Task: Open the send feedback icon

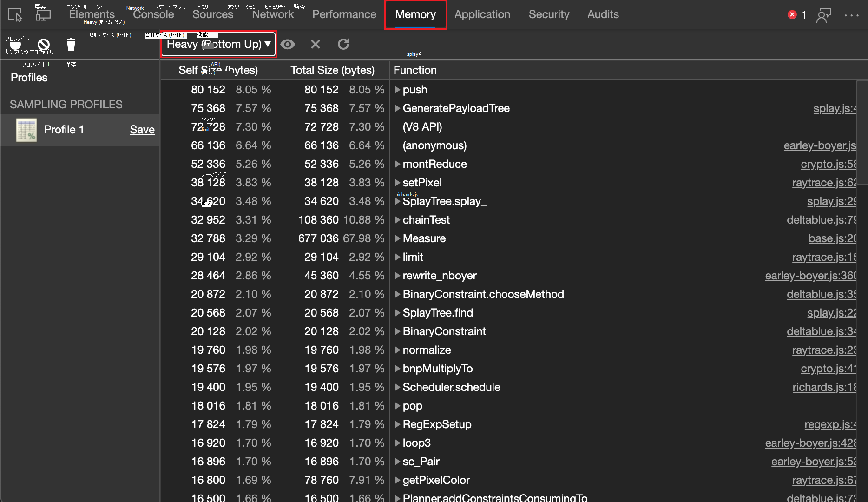Action: (824, 15)
